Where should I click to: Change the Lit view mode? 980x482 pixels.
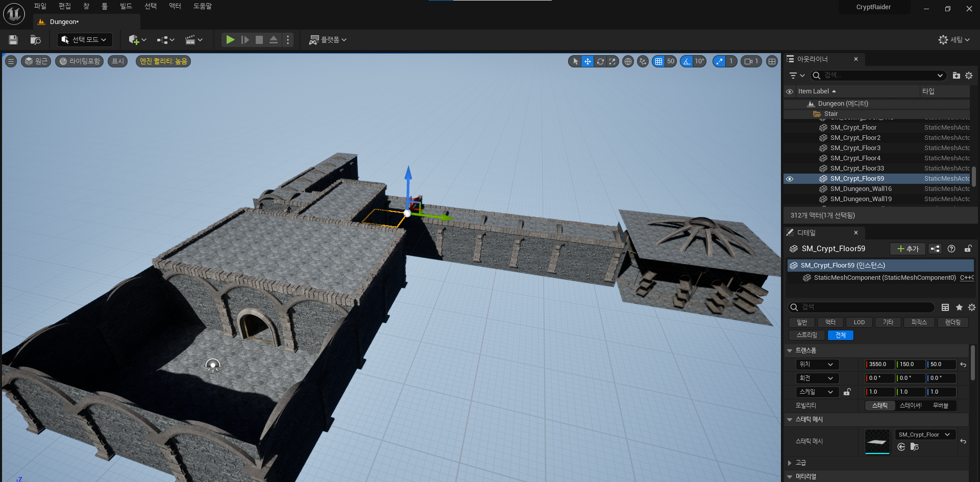79,61
